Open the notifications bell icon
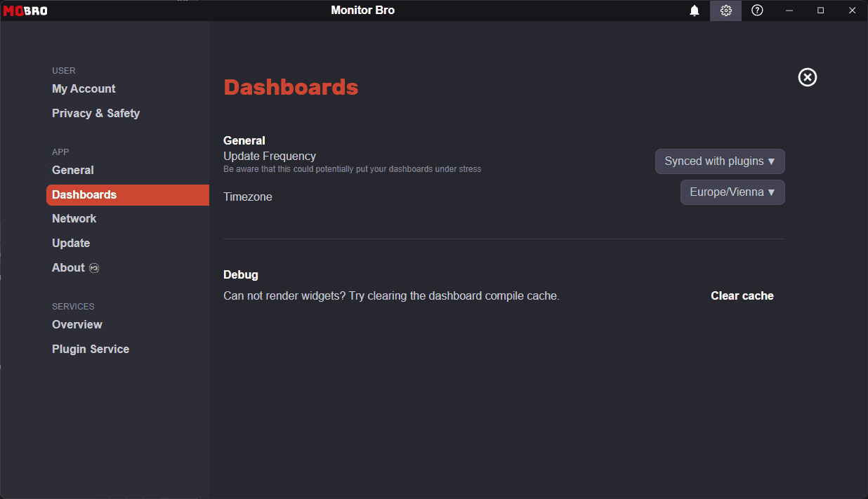Viewport: 868px width, 499px height. point(694,11)
